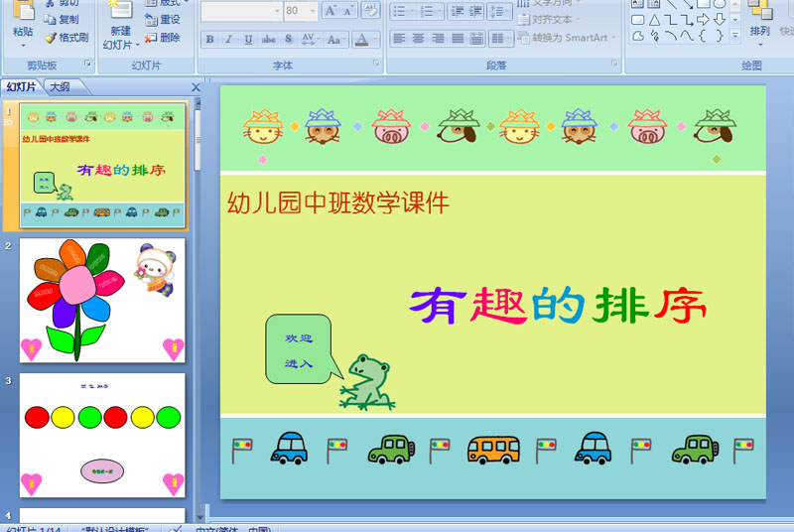Center align the paragraph text
794x532 pixels.
[418, 39]
